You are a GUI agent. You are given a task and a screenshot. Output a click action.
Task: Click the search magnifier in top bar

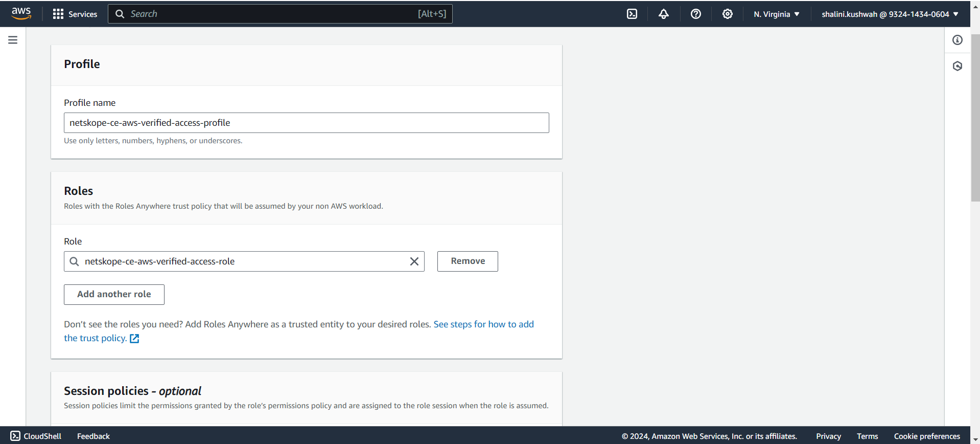coord(120,14)
